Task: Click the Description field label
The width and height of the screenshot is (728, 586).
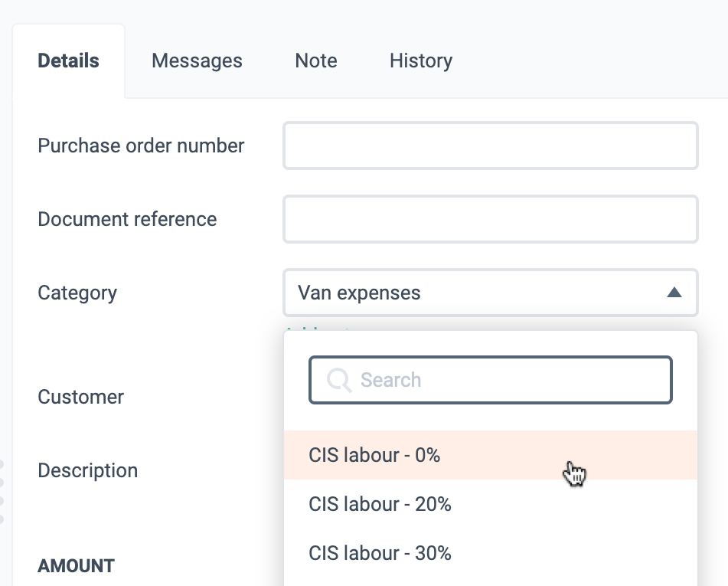Action: (x=88, y=470)
